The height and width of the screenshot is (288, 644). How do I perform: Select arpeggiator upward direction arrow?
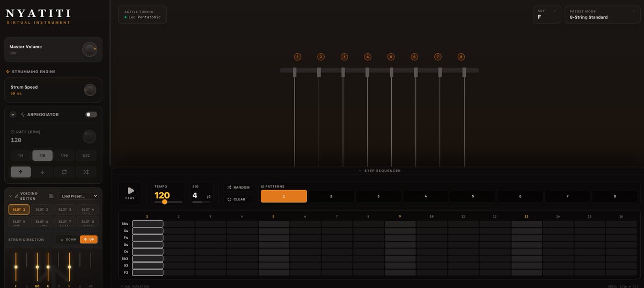tap(21, 172)
